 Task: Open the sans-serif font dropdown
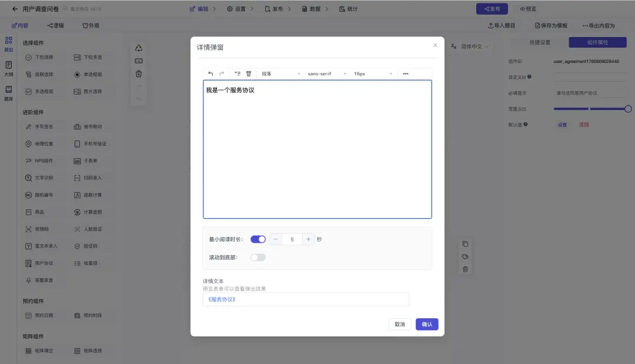pyautogui.click(x=327, y=74)
